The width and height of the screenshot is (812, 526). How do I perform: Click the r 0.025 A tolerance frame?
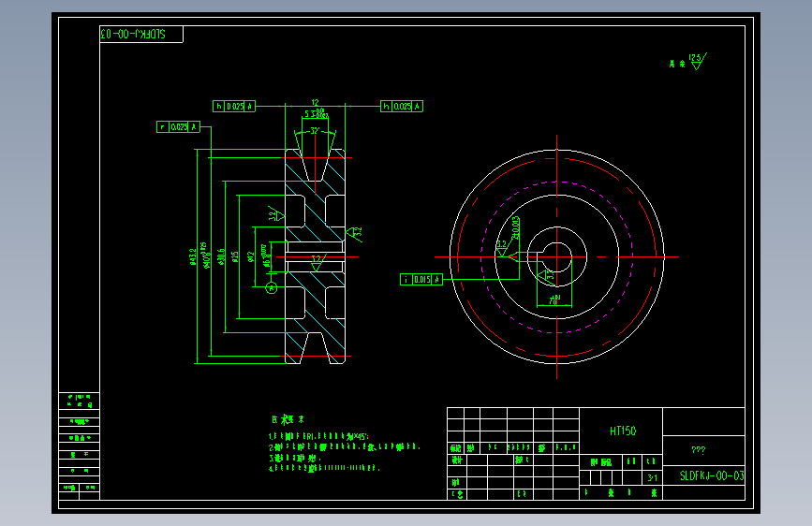click(x=178, y=127)
